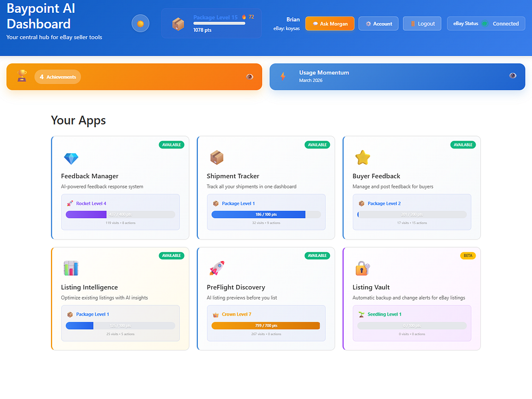Screen dimensions: 532x399
Task: Click the package box icon in header
Action: click(178, 24)
